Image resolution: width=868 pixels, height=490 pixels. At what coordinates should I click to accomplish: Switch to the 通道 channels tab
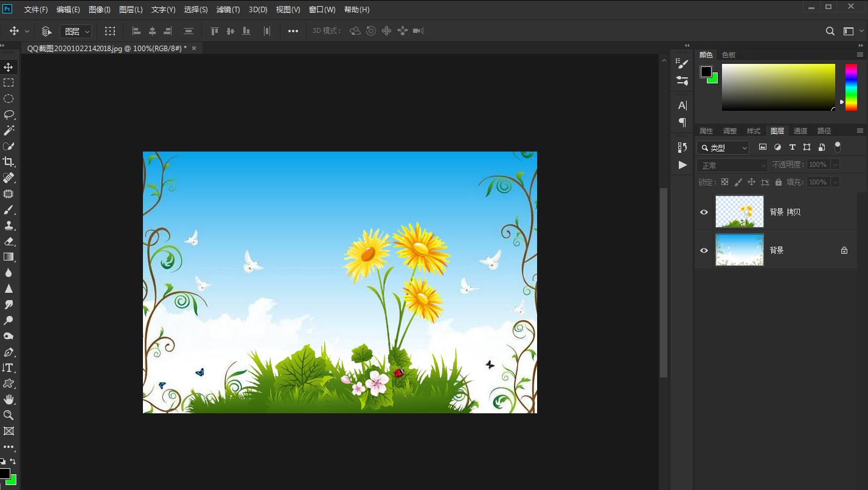800,131
